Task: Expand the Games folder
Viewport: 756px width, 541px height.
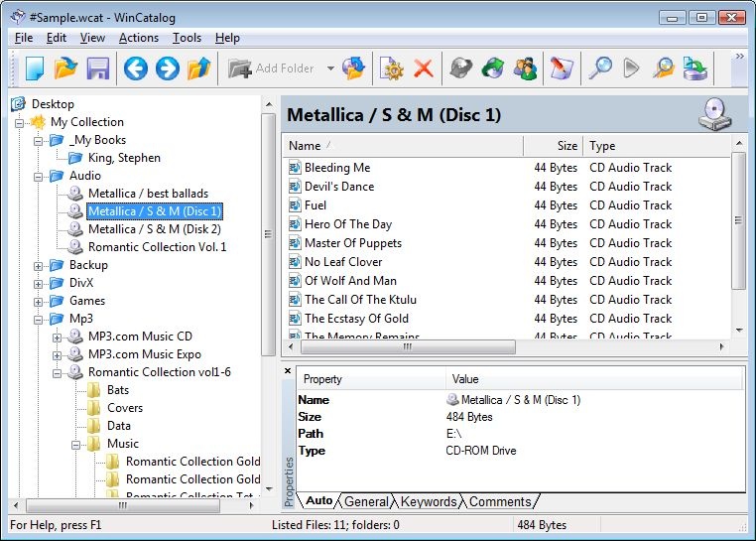Action: [38, 302]
